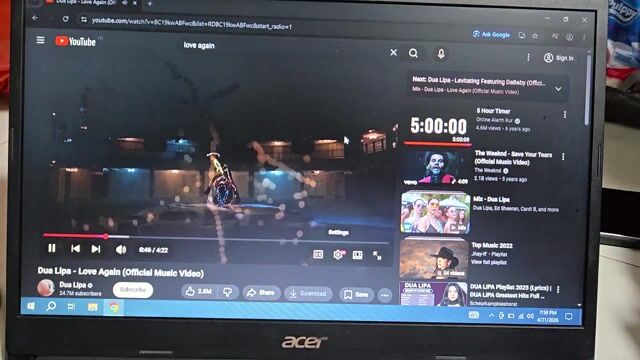Screen dimensions: 640x360
Task: Open the Dua Lipa channel avatar
Action: pyautogui.click(x=46, y=287)
